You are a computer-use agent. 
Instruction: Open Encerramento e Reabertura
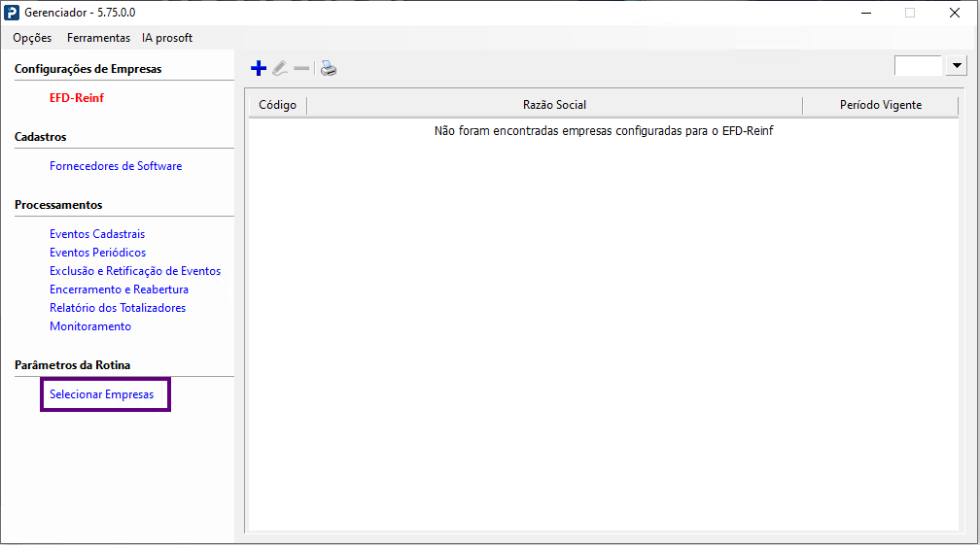point(119,290)
